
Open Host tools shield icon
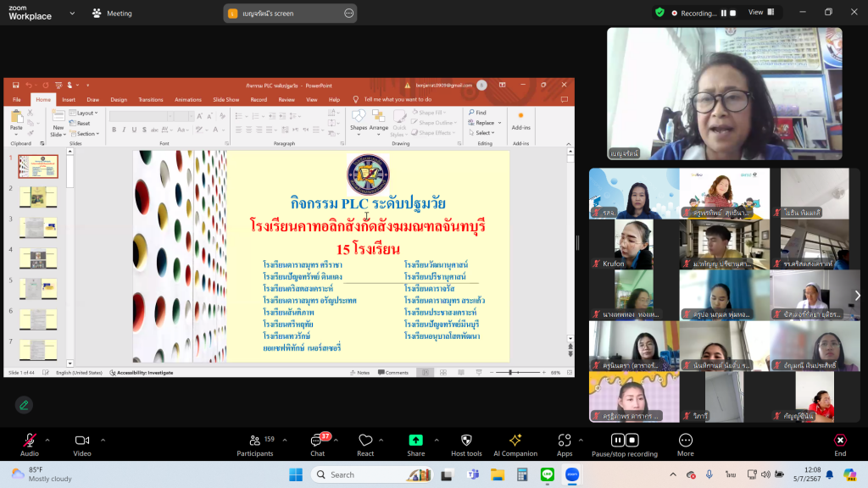tap(465, 441)
